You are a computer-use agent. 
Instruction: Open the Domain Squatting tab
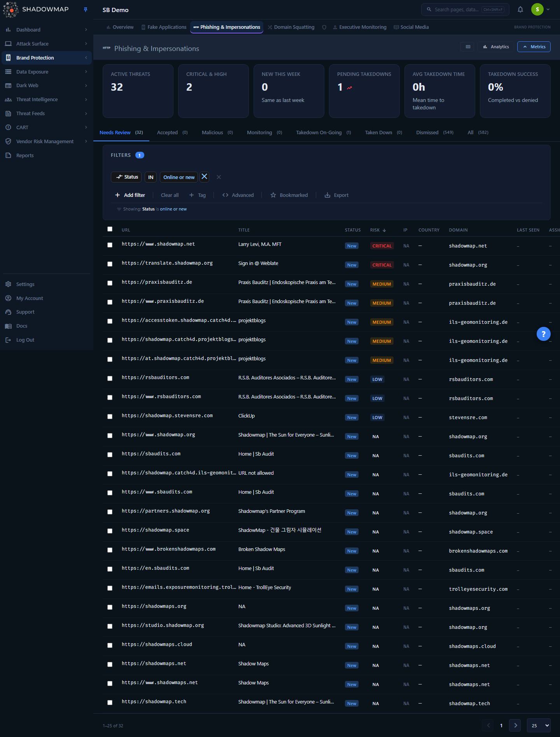(291, 27)
